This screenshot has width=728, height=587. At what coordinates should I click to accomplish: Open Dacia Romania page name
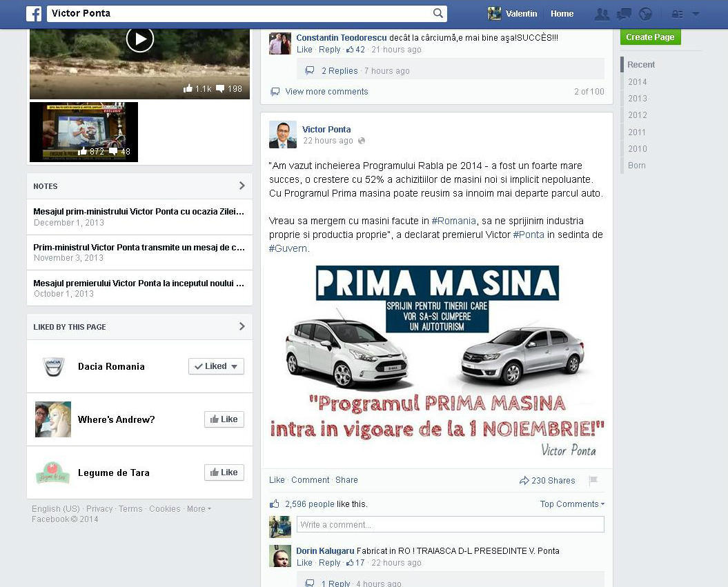pyautogui.click(x=111, y=366)
